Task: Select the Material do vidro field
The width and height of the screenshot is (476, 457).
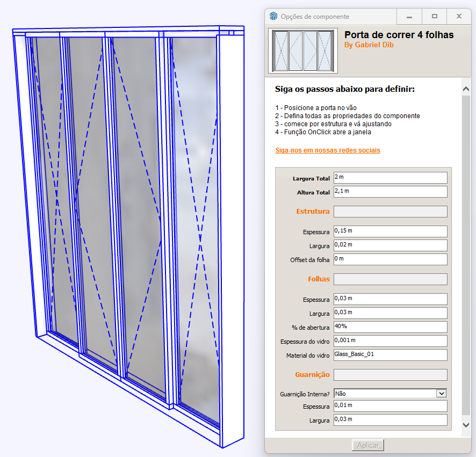Action: (390, 355)
